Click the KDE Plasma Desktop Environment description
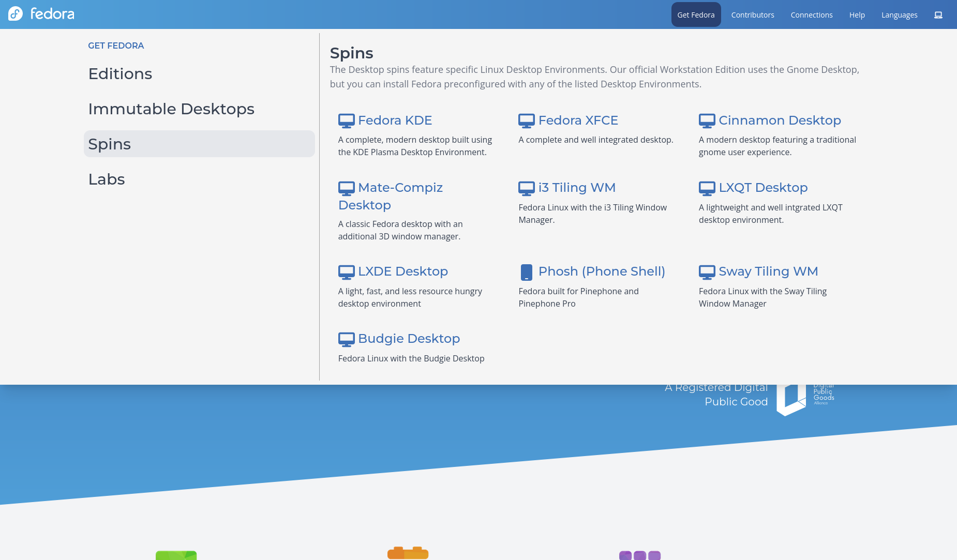Screen dimensions: 957x560 [x=415, y=146]
